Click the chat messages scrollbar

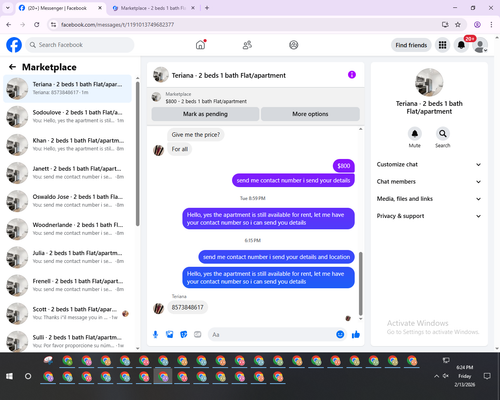coord(360,283)
